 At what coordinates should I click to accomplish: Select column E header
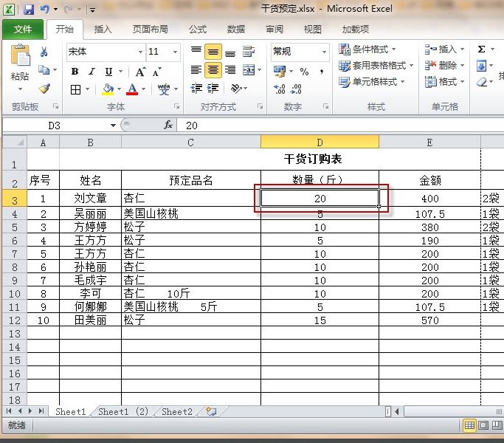tap(429, 142)
